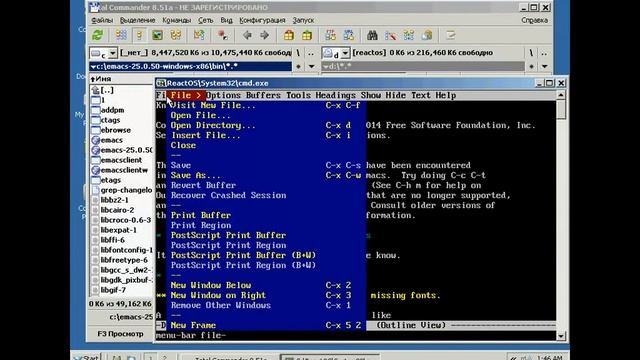Open the Команды menu

click(x=176, y=20)
